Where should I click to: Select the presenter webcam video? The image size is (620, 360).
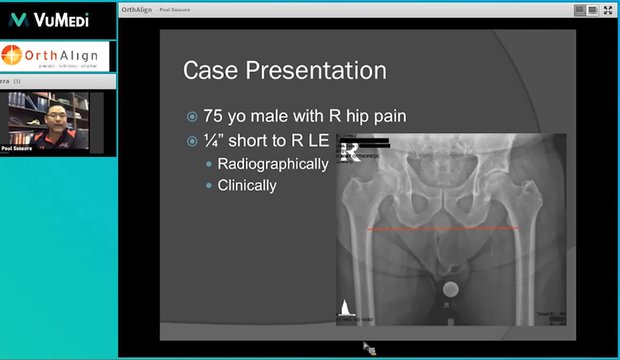[x=49, y=121]
